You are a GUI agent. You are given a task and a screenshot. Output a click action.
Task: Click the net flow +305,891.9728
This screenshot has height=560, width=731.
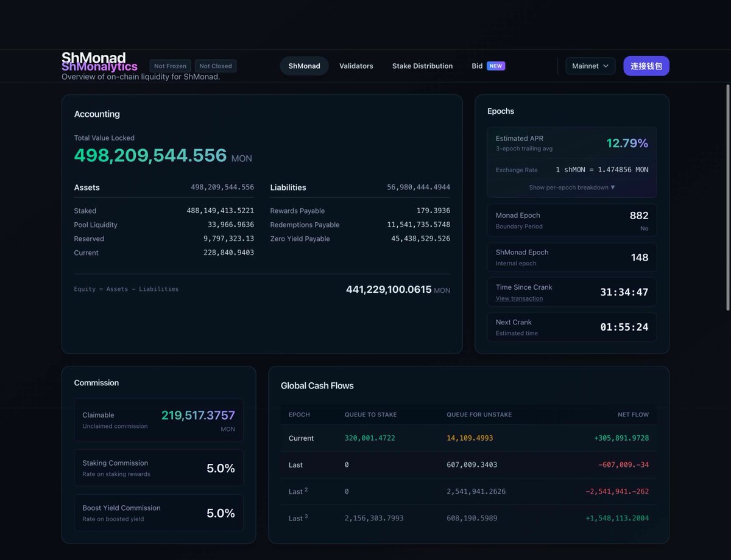[621, 438]
